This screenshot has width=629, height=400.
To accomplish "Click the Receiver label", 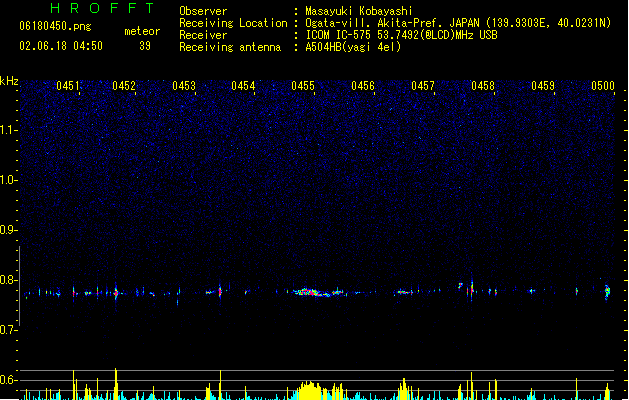I will pyautogui.click(x=203, y=35).
